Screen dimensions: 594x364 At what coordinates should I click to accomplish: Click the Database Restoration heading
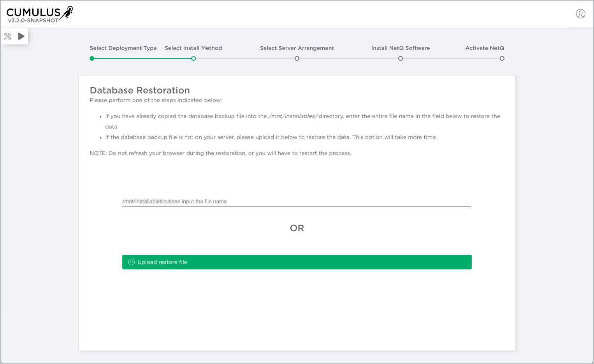click(140, 90)
